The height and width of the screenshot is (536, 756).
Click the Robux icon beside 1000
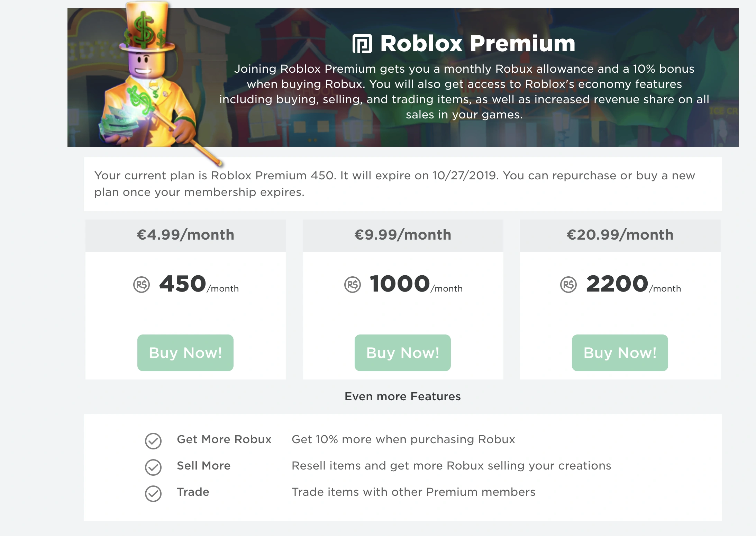[x=353, y=285]
